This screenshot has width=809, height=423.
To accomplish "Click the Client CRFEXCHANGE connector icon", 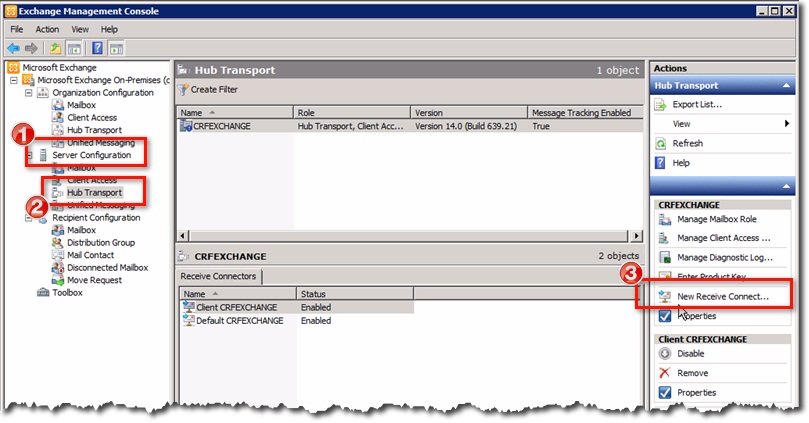I will tap(189, 307).
